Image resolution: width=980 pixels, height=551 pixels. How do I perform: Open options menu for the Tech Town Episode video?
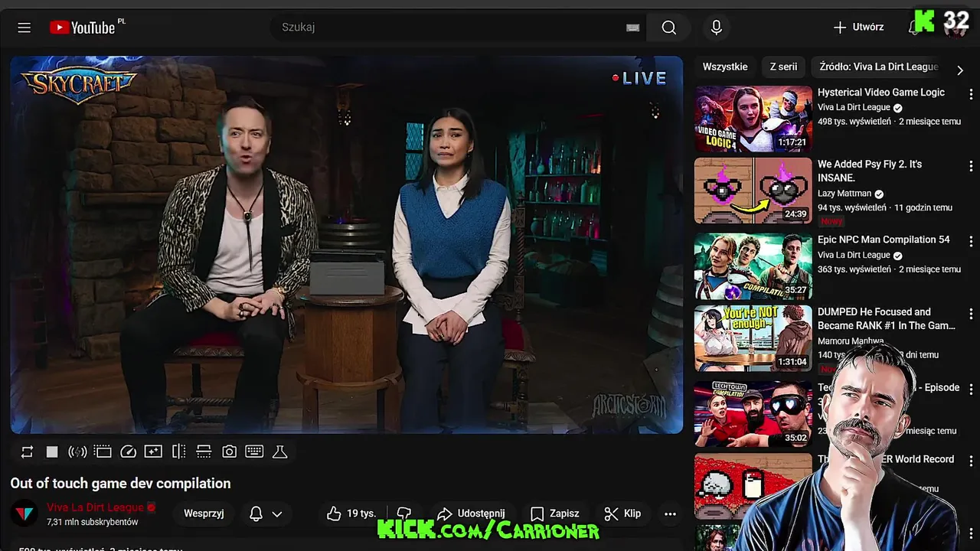(971, 389)
